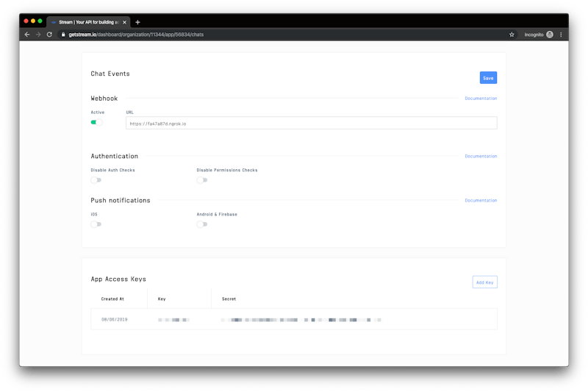This screenshot has width=588, height=392.
Task: Open a new tab with plus icon
Action: pos(137,22)
